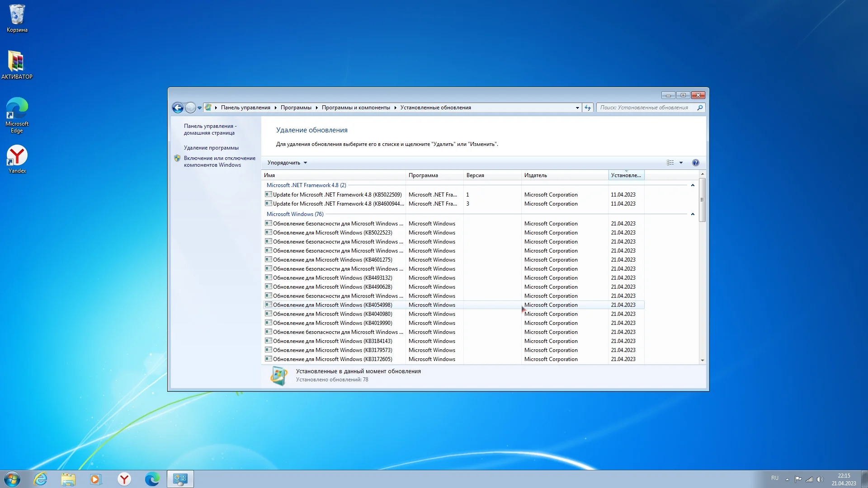Collapse the Microsoft Windows (76) group
868x488 pixels.
[693, 214]
